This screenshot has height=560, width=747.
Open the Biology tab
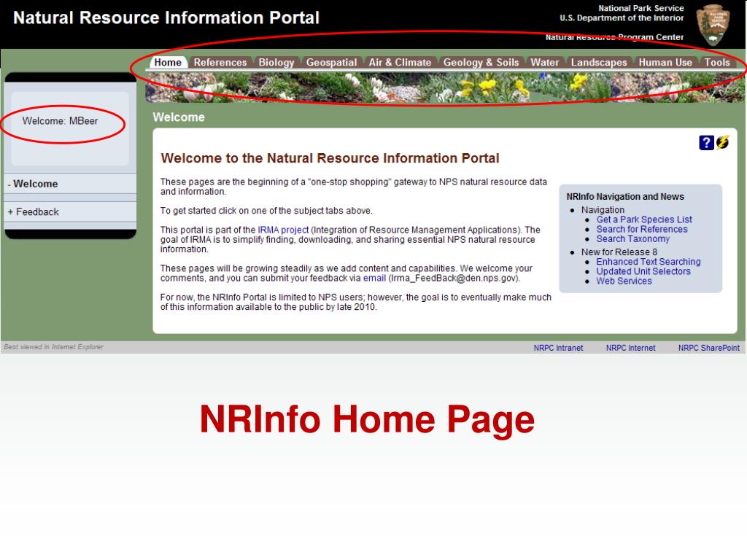(276, 63)
